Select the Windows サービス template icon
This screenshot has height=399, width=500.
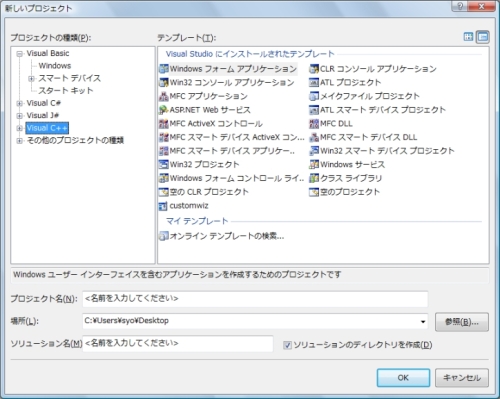[314, 164]
